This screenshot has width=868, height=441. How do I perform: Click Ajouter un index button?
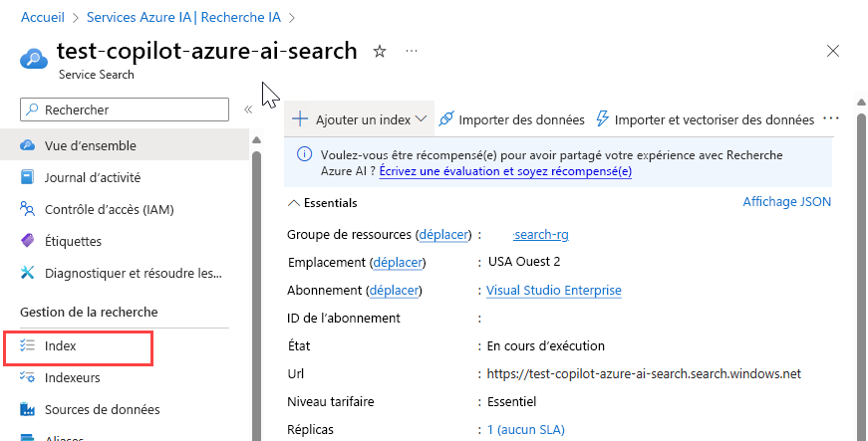pos(360,119)
